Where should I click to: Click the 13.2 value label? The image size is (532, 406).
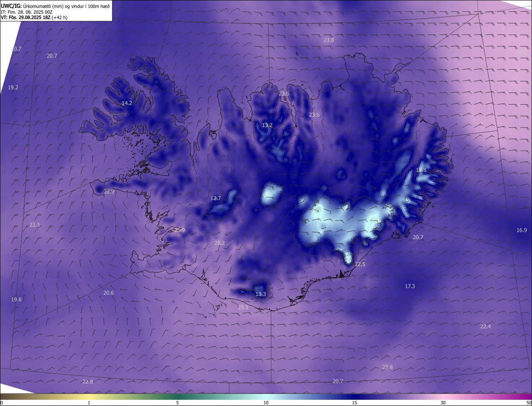(267, 125)
